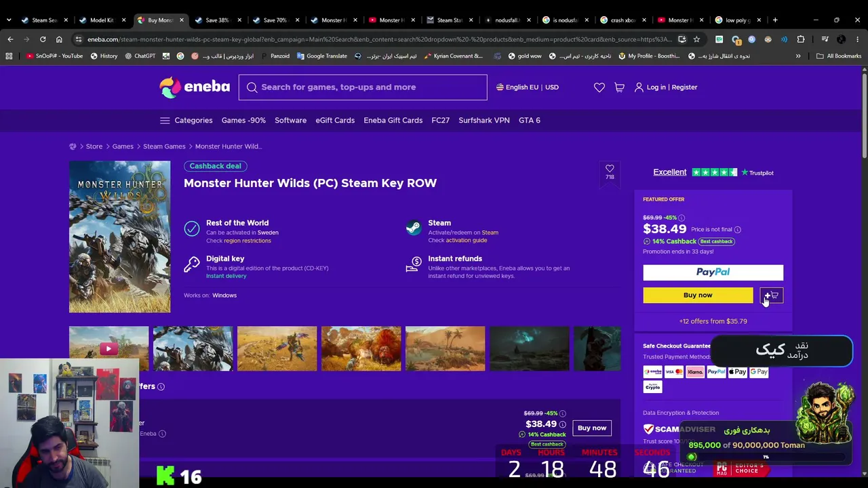Click the browser profile avatar icon
Viewport: 868px width, 488px height.
(842, 39)
